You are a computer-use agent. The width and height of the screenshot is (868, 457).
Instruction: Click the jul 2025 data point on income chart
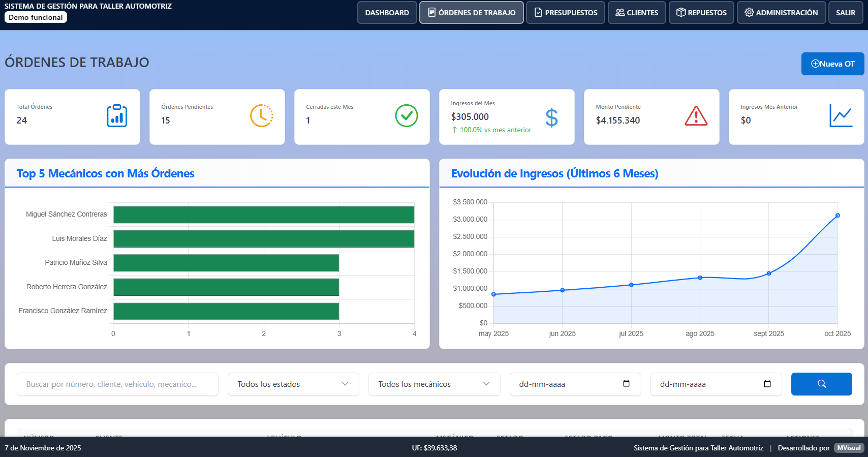[631, 285]
